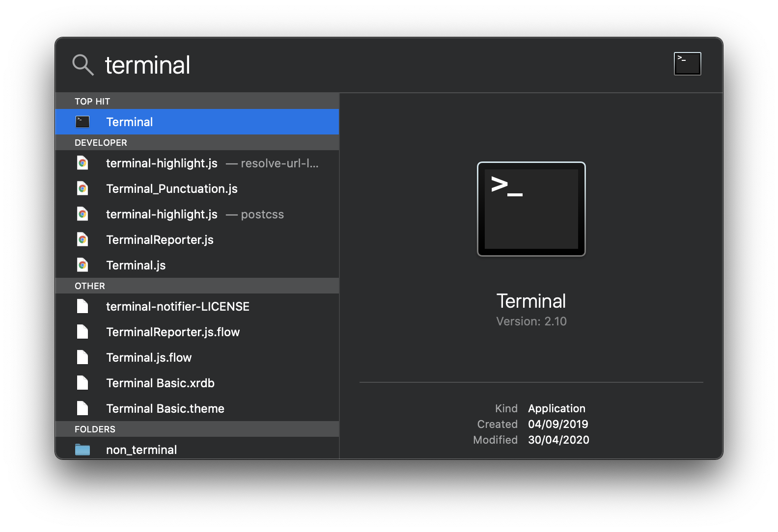Click the Terminal Basic.theme document icon

[x=83, y=408]
